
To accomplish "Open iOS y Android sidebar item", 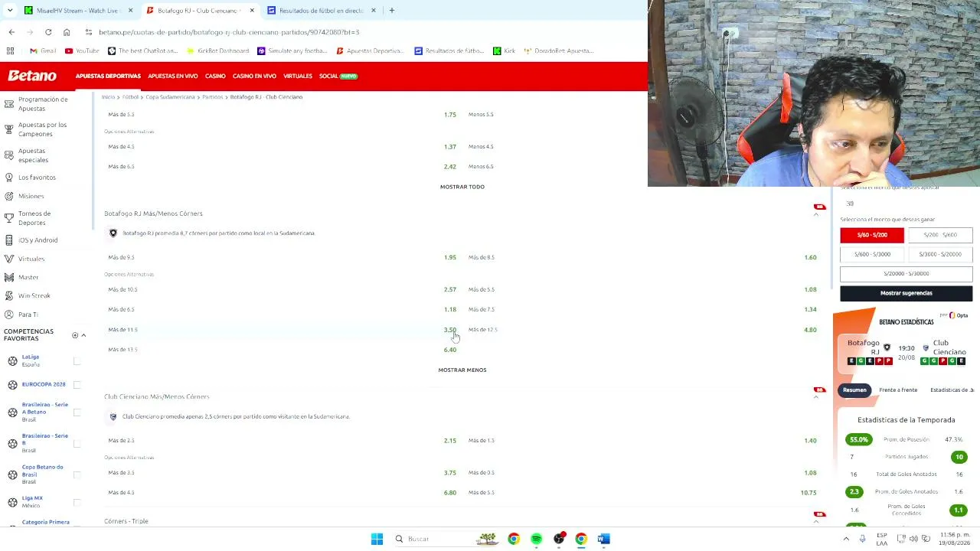I will coord(38,240).
